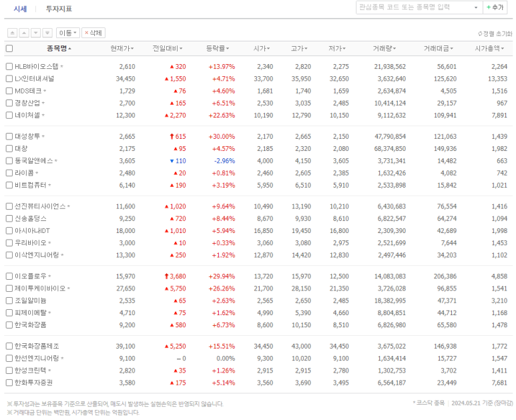The image size is (516, 420).
Task: Sort by 현재가 column
Action: [x=121, y=49]
